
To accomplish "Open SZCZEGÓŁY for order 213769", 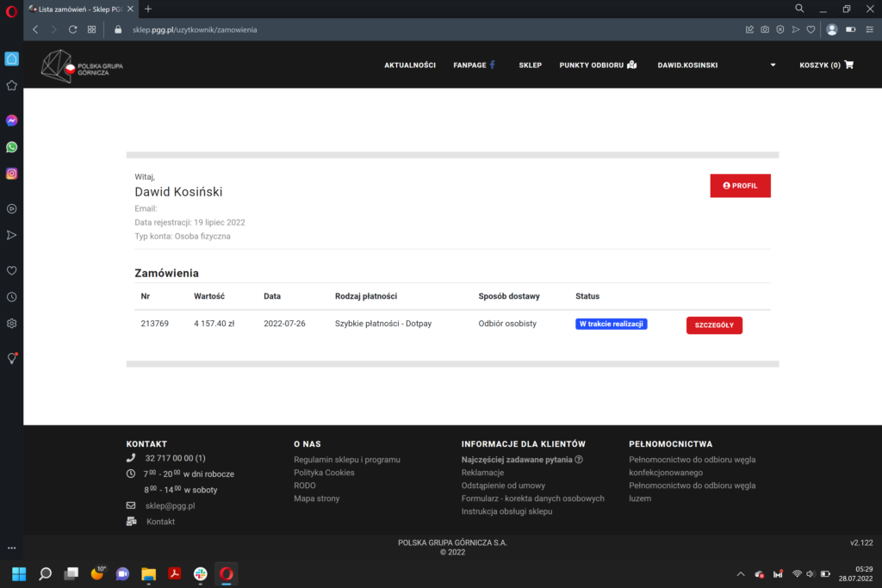I will pos(714,325).
